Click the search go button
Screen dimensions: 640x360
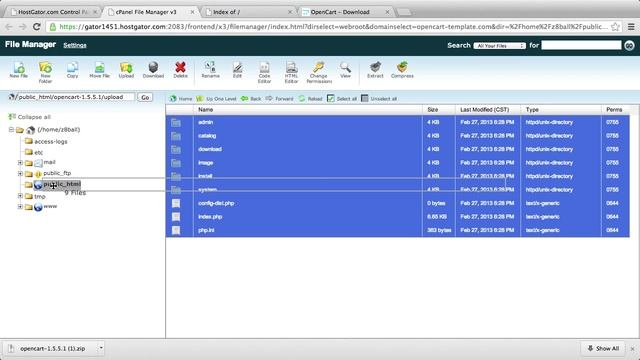[629, 45]
